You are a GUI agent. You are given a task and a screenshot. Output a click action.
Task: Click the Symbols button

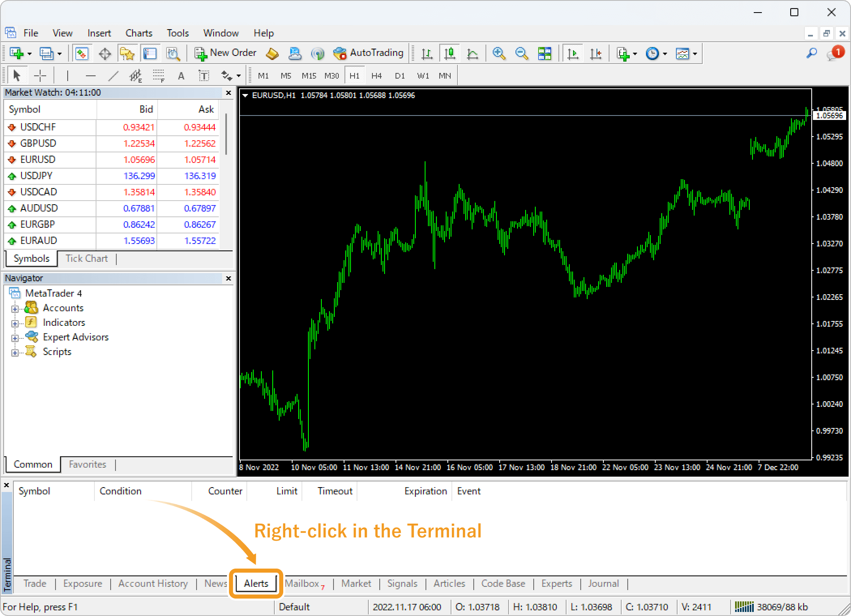30,259
